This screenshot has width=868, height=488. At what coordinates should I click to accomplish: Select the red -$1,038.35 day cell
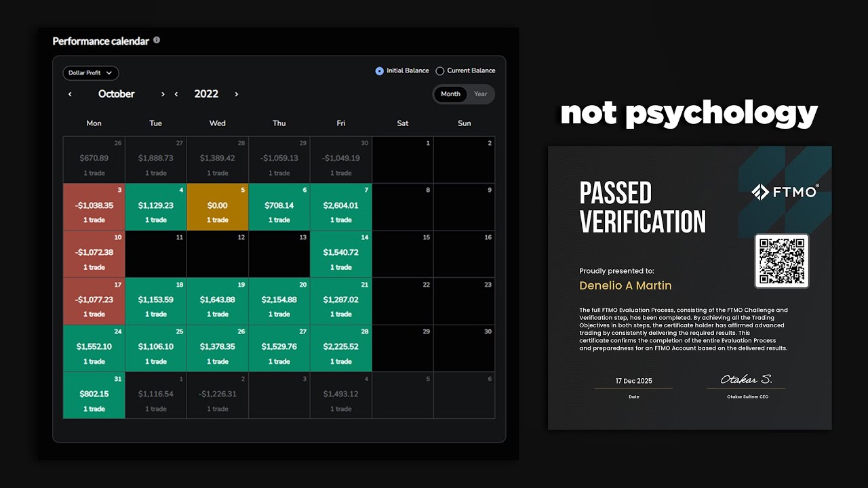click(94, 207)
